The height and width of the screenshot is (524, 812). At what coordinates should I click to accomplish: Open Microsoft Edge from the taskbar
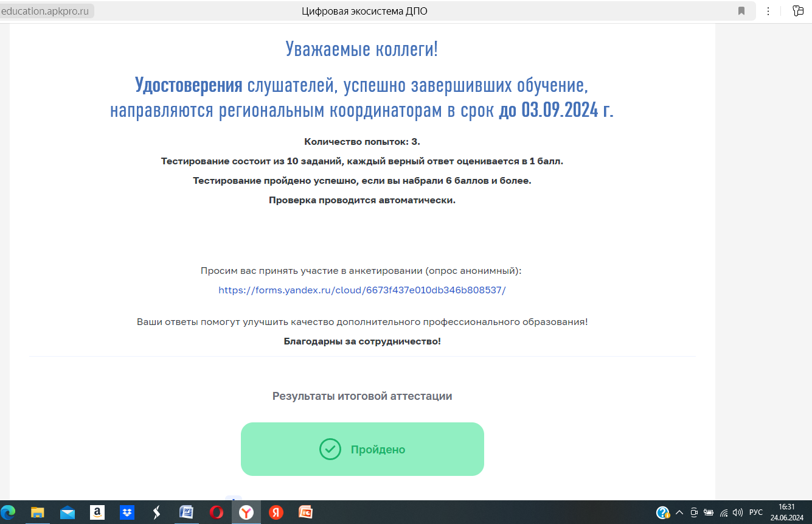[9, 512]
